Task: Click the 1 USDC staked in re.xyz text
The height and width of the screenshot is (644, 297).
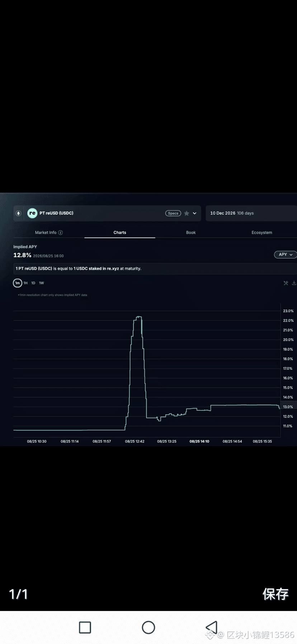Action: tap(96, 269)
